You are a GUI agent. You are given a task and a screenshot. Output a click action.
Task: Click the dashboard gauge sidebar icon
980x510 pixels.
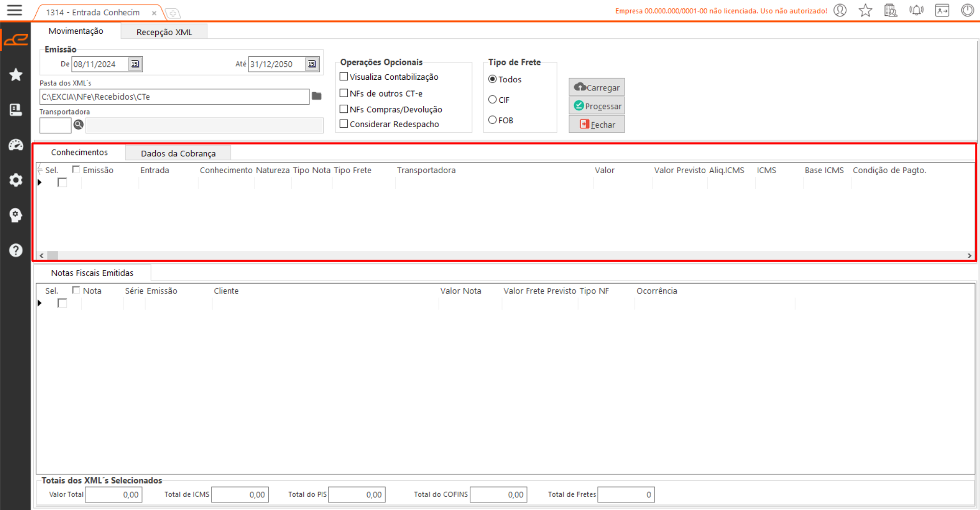pos(16,145)
